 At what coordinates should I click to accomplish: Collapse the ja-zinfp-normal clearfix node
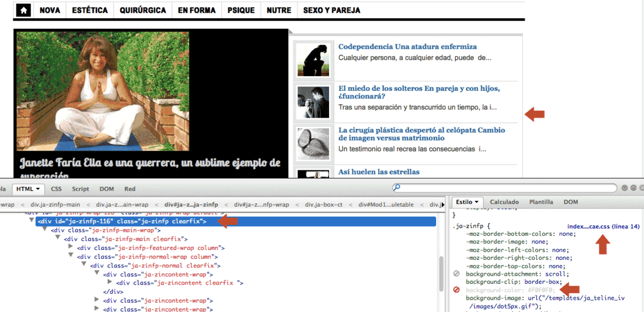pos(84,265)
